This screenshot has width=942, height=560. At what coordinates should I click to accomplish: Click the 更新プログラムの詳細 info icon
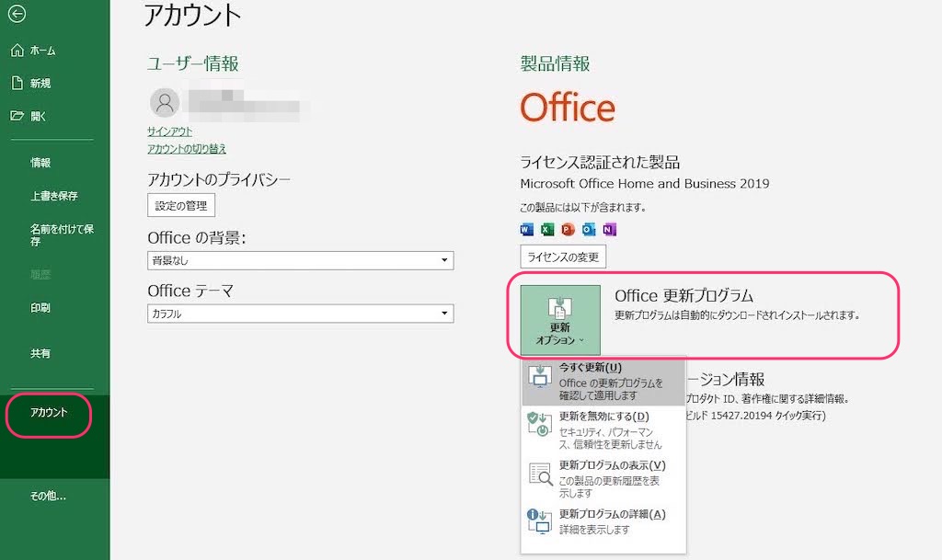(x=539, y=521)
